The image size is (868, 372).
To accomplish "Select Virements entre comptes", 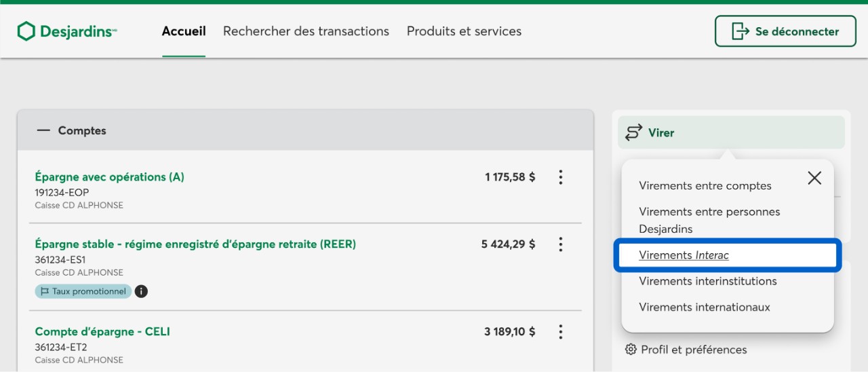I will pos(705,185).
